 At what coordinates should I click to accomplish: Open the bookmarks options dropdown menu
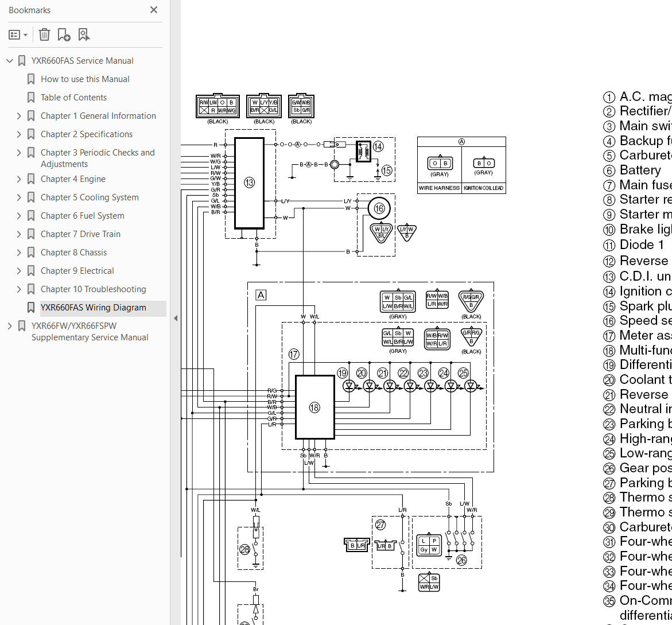pos(18,35)
